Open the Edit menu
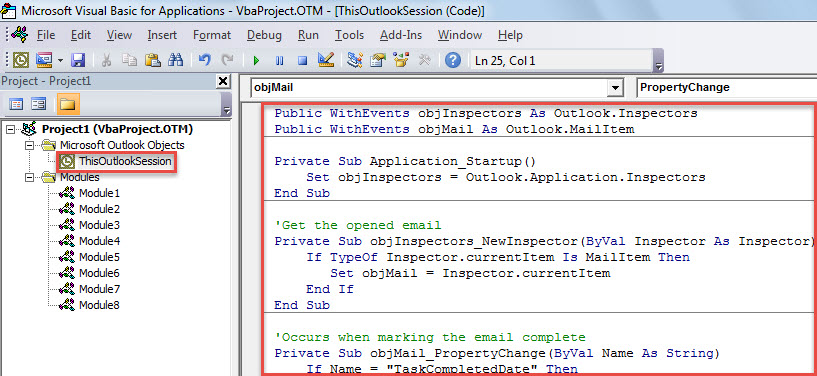The width and height of the screenshot is (817, 376). [81, 35]
